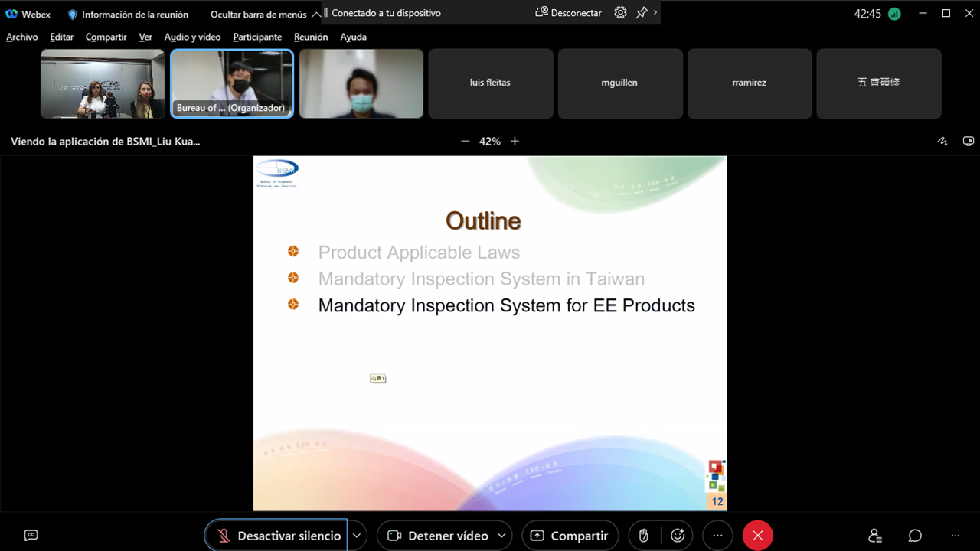Open the Editar menu
Viewport: 980px width, 551px height.
point(62,37)
